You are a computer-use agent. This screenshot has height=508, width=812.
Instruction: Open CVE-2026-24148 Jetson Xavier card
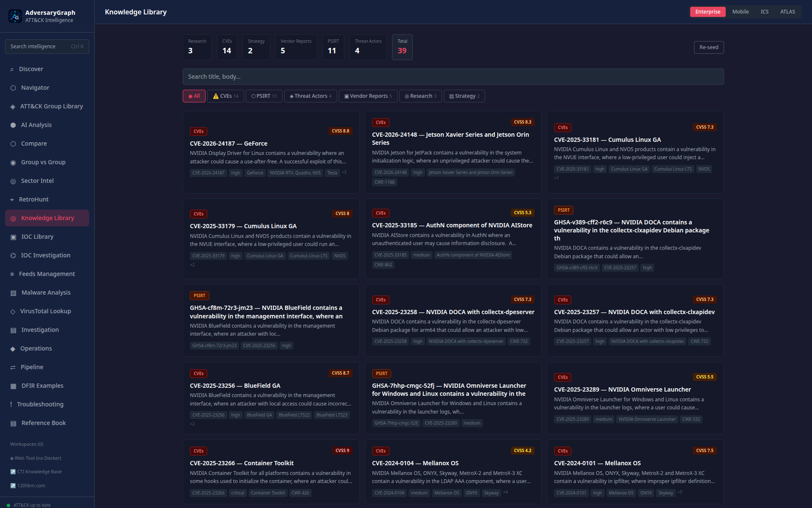(453, 152)
